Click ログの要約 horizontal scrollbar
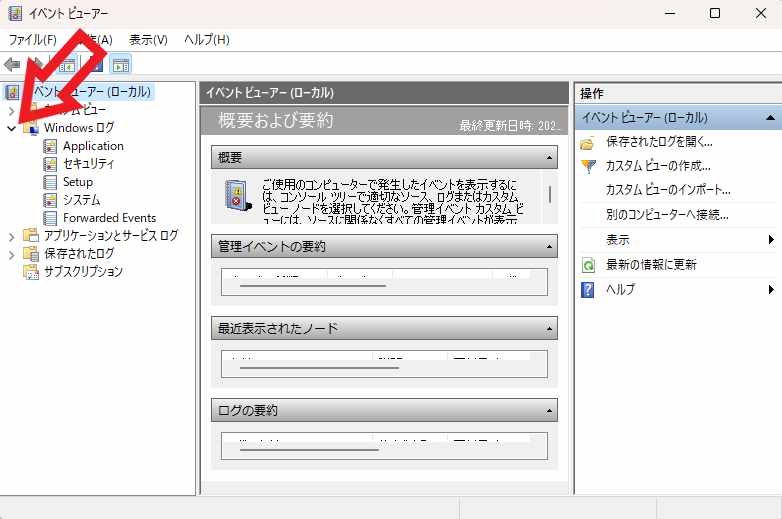This screenshot has height=519, width=782. click(309, 450)
